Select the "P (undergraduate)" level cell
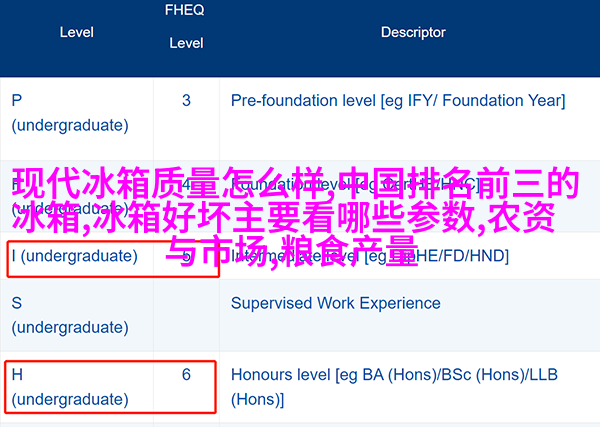Viewport: 600px width, 427px height. (70, 113)
